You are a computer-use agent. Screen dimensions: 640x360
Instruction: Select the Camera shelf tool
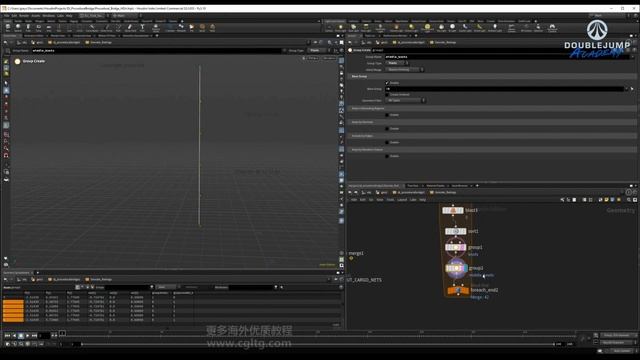click(x=329, y=27)
